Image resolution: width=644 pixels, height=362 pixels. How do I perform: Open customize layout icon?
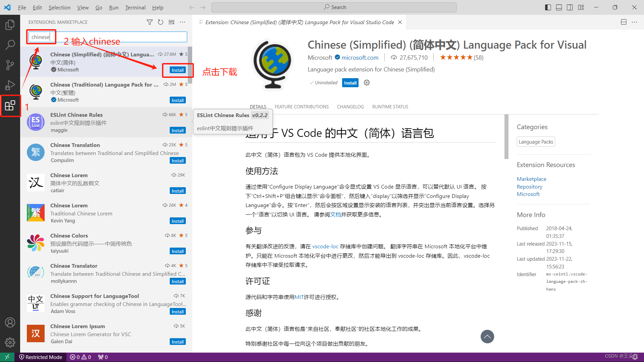pyautogui.click(x=581, y=7)
